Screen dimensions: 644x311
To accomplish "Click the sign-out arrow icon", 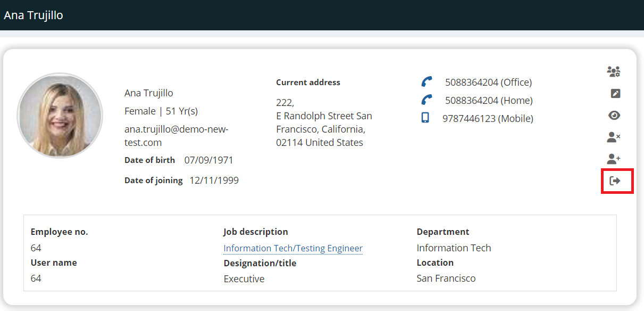I will click(x=615, y=181).
